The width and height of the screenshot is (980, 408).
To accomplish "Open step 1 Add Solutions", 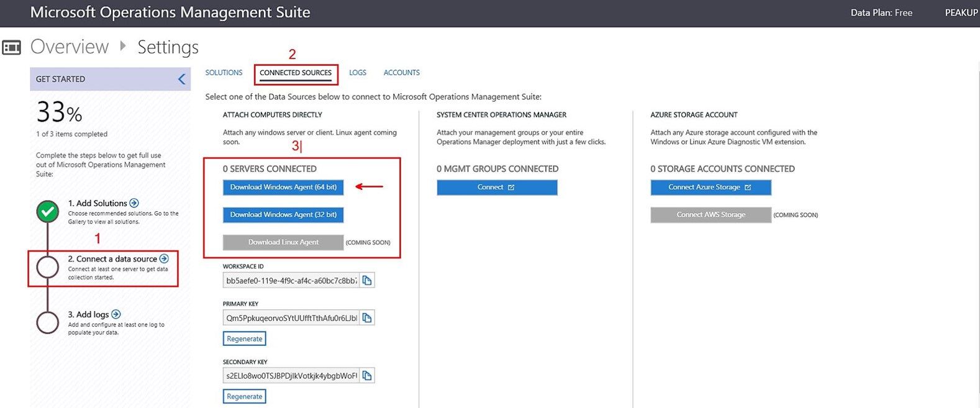I will coord(98,203).
